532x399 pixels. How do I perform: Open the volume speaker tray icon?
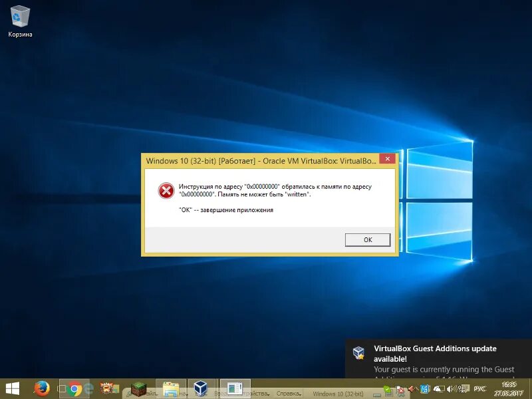[452, 389]
